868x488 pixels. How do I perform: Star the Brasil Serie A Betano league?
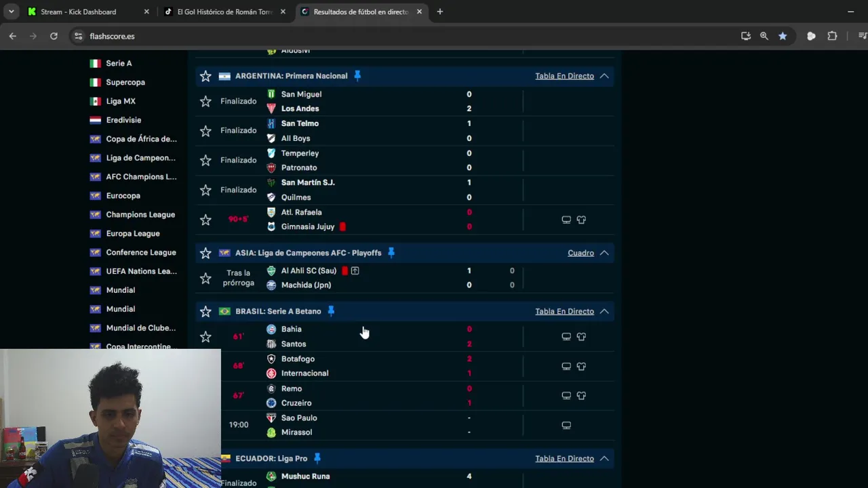[205, 311]
